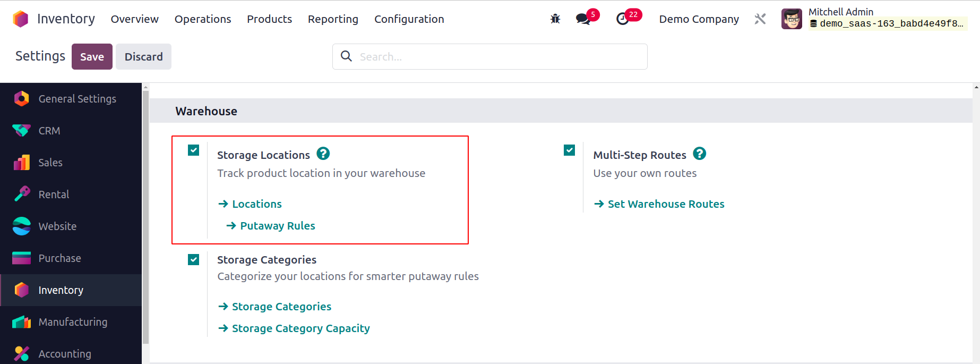Screen dimensions: 980x364
Task: Click the Inventory sidebar icon
Action: point(22,290)
